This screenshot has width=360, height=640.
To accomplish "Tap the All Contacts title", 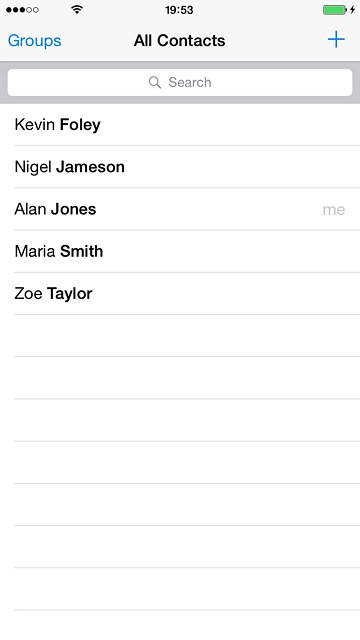I will (x=180, y=40).
